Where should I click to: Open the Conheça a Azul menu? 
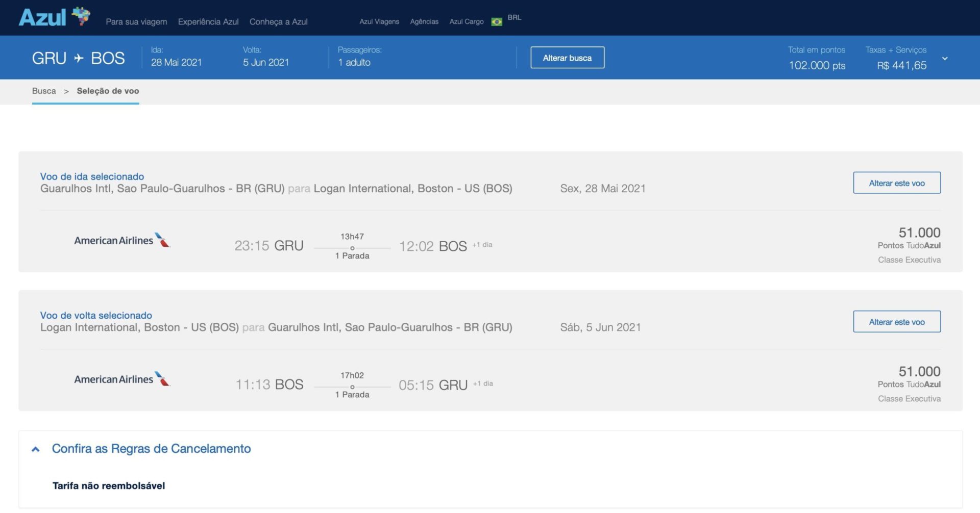279,22
